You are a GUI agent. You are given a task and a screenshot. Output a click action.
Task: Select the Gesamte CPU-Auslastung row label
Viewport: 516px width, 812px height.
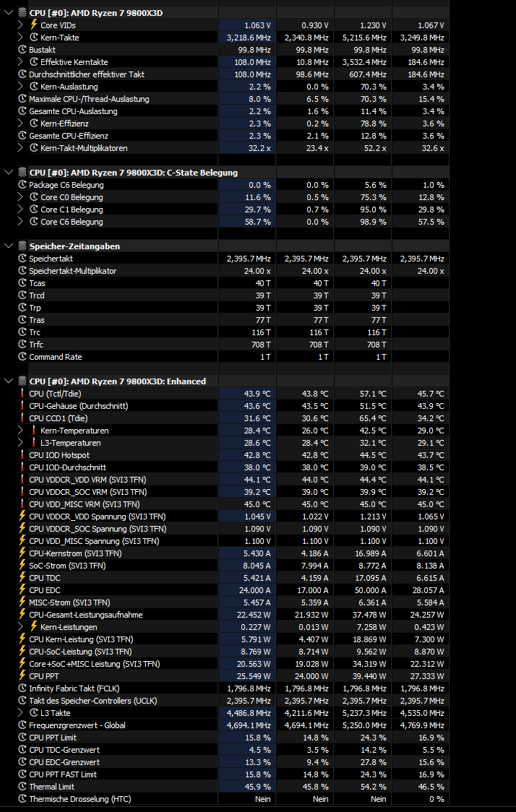(73, 111)
